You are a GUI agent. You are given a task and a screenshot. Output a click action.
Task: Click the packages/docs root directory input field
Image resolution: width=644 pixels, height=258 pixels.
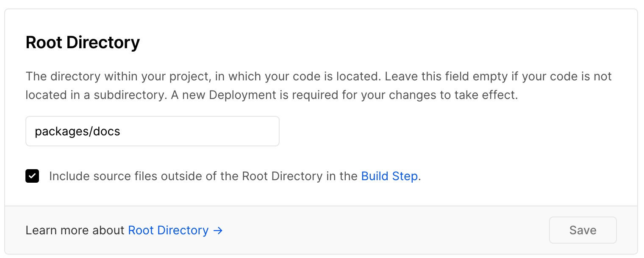coord(152,131)
